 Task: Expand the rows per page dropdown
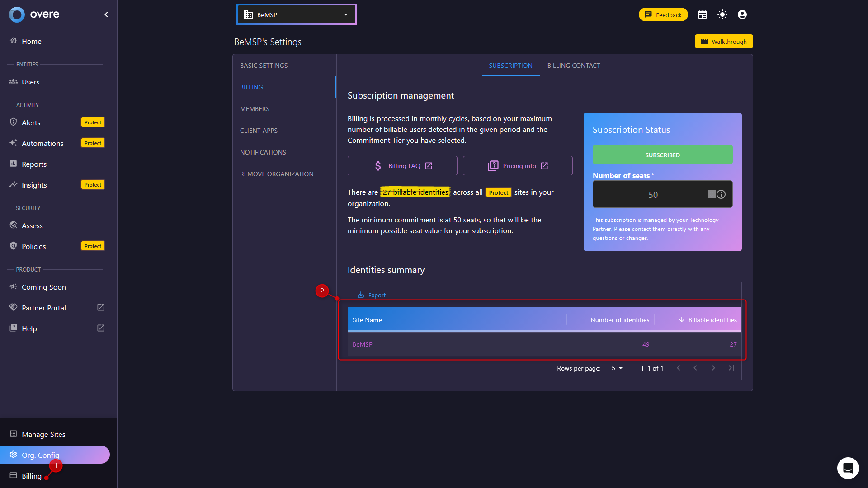617,368
